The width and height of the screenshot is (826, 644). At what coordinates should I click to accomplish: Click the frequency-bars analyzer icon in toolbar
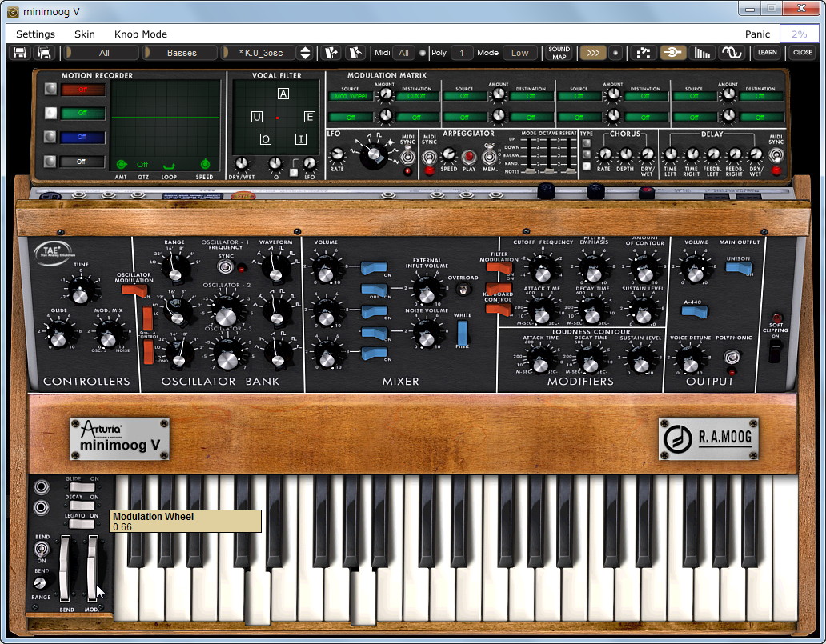point(703,52)
